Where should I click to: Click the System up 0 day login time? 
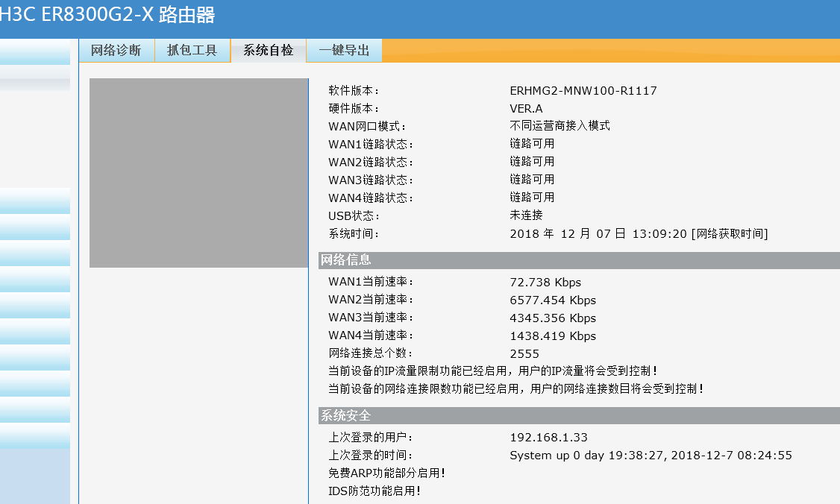pyautogui.click(x=651, y=456)
